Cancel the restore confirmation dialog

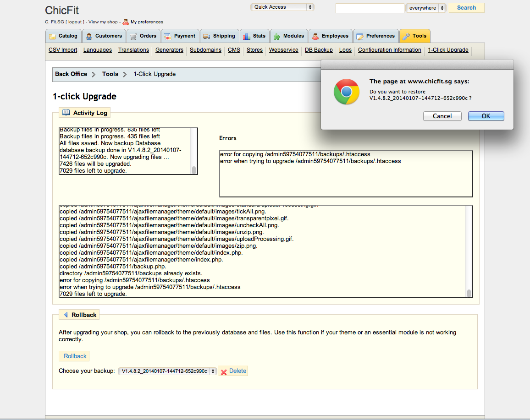point(442,116)
